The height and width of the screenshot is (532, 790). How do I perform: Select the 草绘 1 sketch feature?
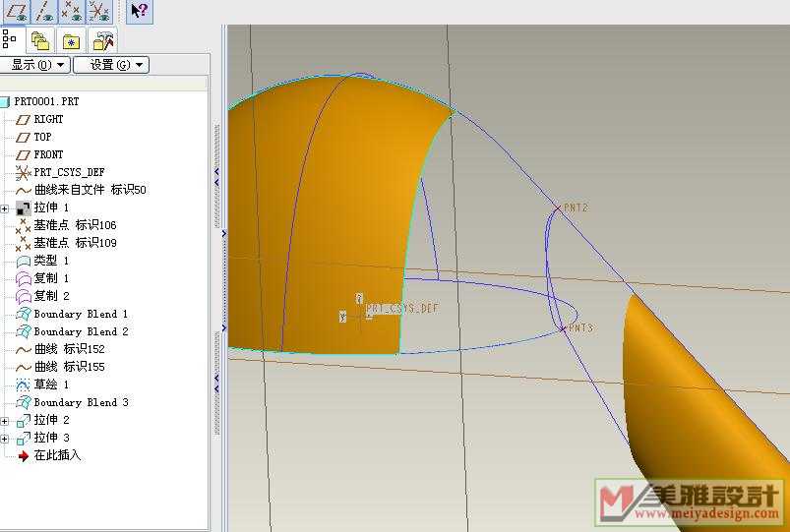[x=51, y=384]
